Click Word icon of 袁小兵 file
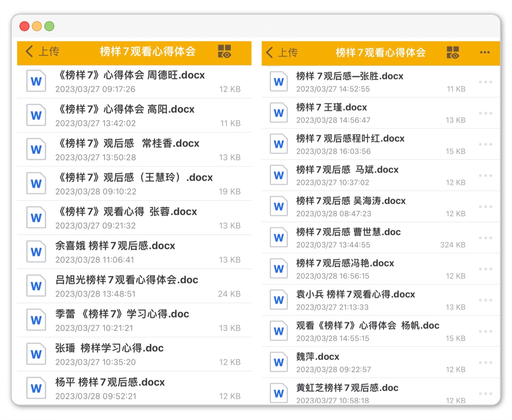Viewport: 512px width, 420px height. [x=279, y=300]
